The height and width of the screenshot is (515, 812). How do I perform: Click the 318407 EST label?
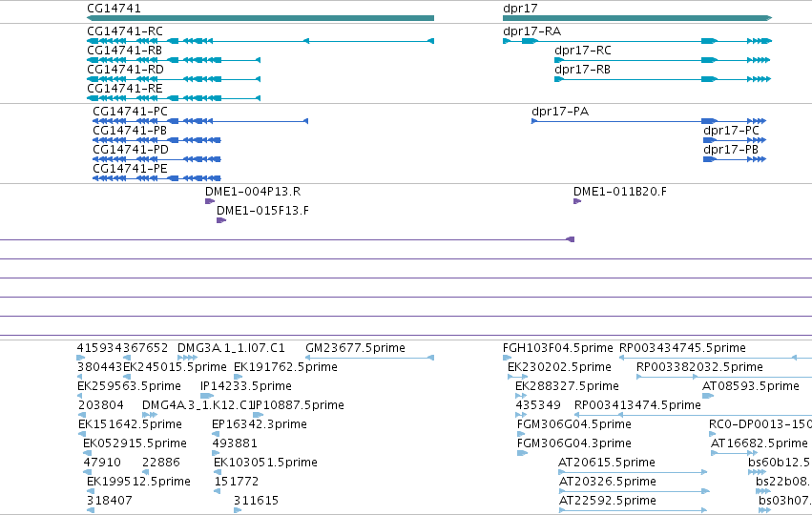click(110, 501)
